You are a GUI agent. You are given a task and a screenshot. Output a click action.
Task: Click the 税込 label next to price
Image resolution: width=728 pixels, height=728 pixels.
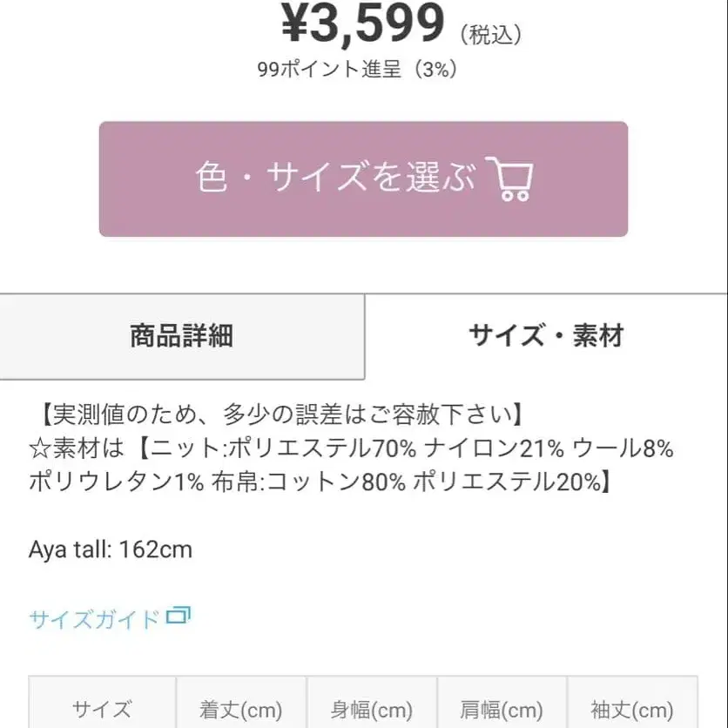tap(494, 33)
